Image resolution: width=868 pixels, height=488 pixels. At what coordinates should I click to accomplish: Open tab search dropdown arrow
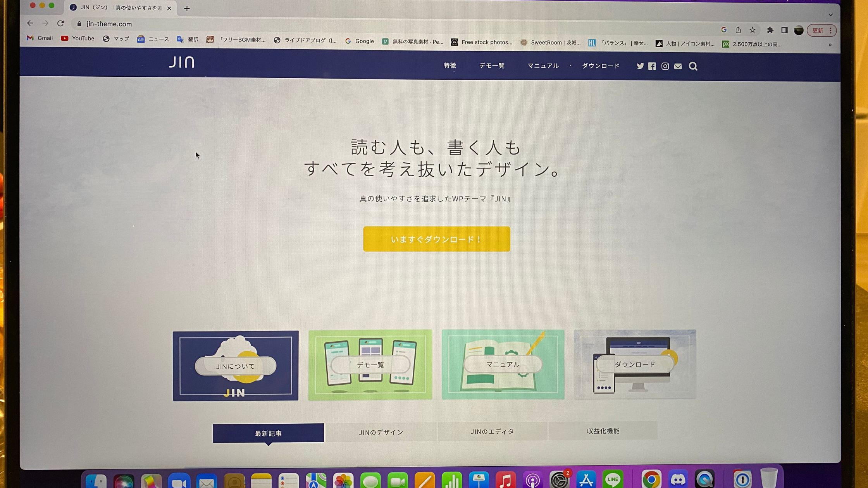tap(830, 15)
